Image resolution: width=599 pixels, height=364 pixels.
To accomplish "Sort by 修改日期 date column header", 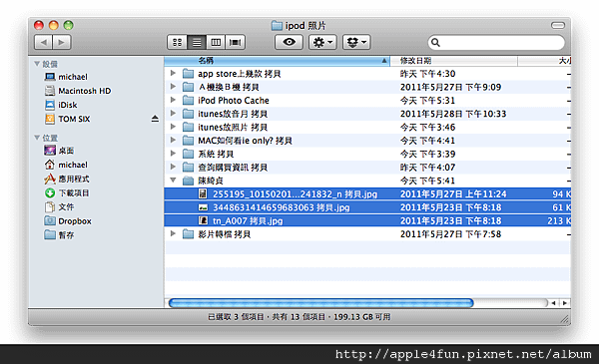I will pyautogui.click(x=454, y=60).
